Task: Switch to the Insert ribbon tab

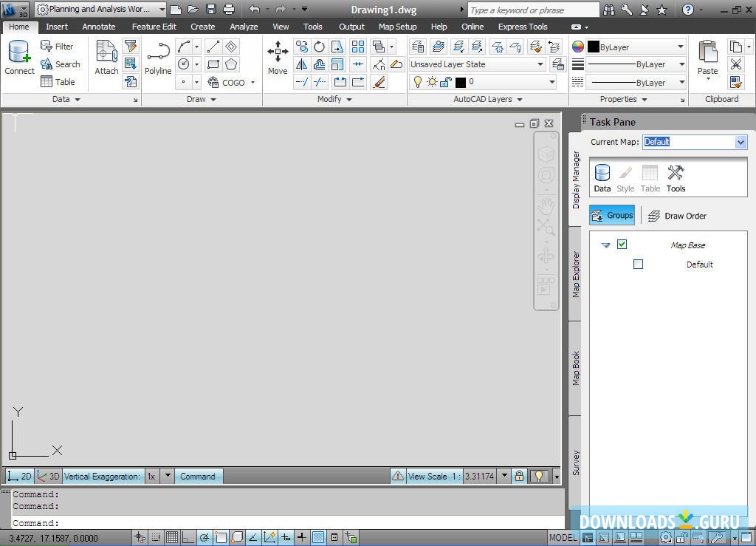Action: 57,26
